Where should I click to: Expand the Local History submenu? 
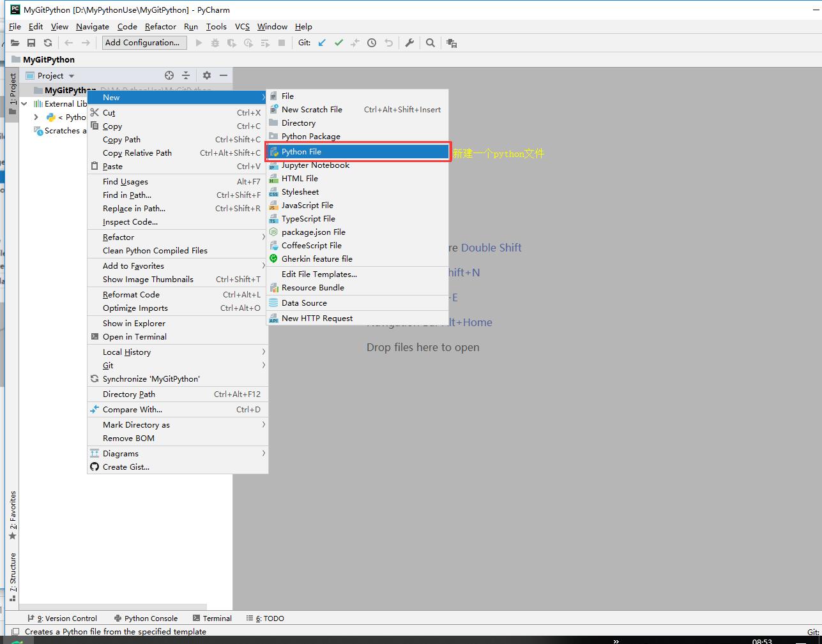[263, 352]
